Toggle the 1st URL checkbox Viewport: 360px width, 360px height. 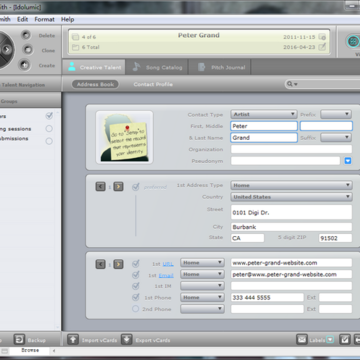[136, 264]
